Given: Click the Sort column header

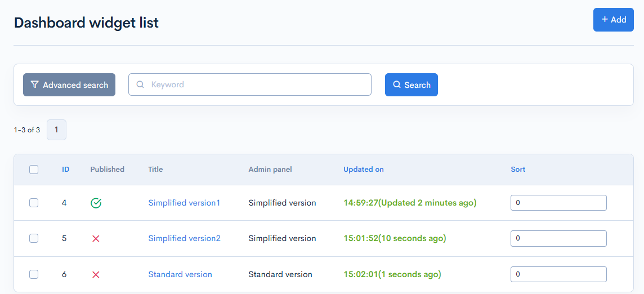Looking at the screenshot, I should [x=518, y=170].
